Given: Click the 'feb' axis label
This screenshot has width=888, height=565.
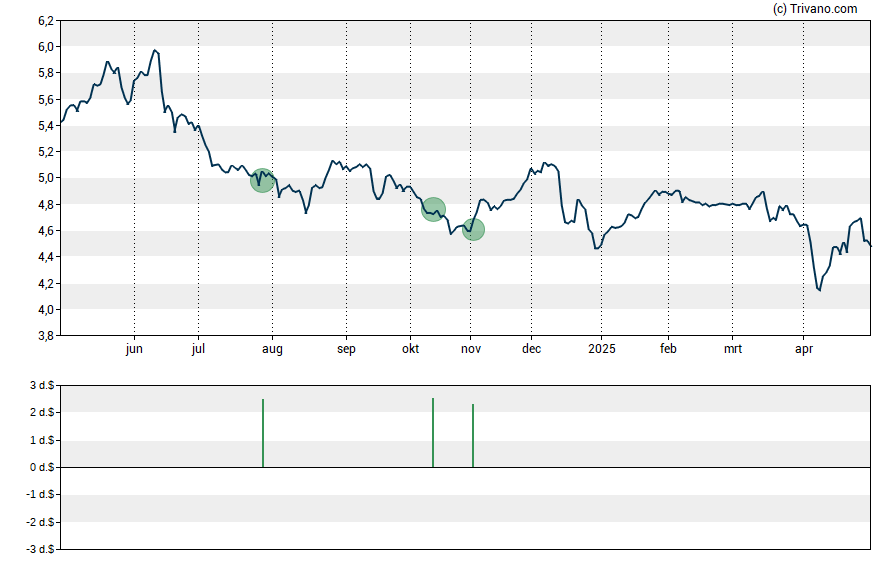Looking at the screenshot, I should [x=668, y=349].
